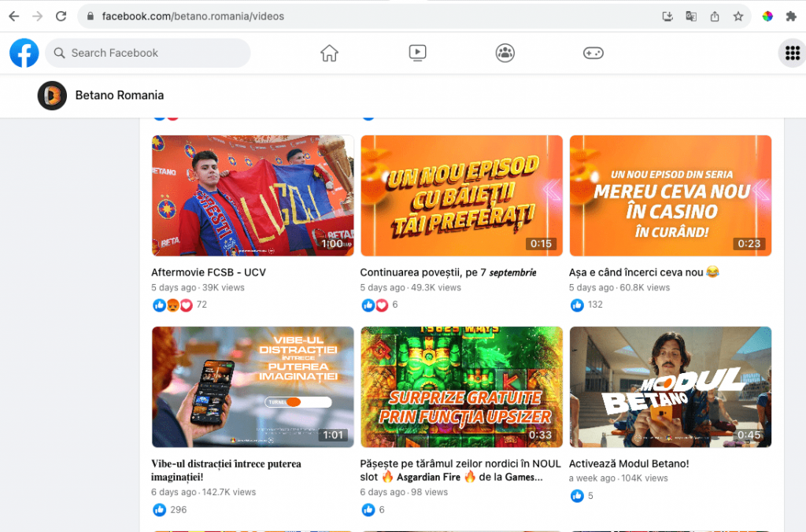Play the 'Mereu ceva nou în casino' thumbnail
Screen dimensions: 806x532
(671, 195)
